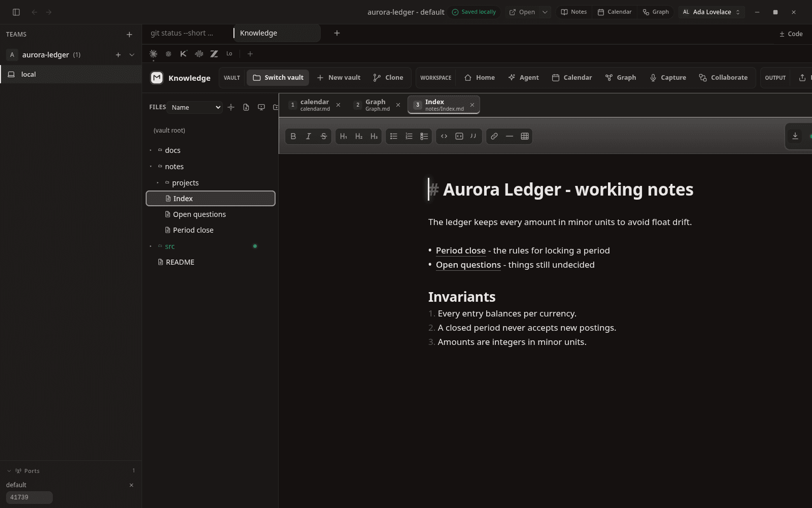Apply italic formatting
This screenshot has height=508, width=812.
coord(309,136)
